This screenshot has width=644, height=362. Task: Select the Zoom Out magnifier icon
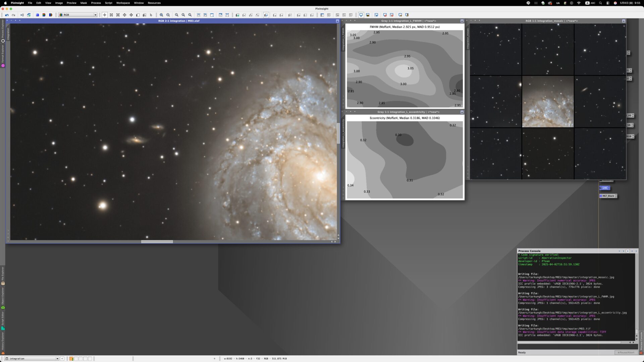point(168,15)
